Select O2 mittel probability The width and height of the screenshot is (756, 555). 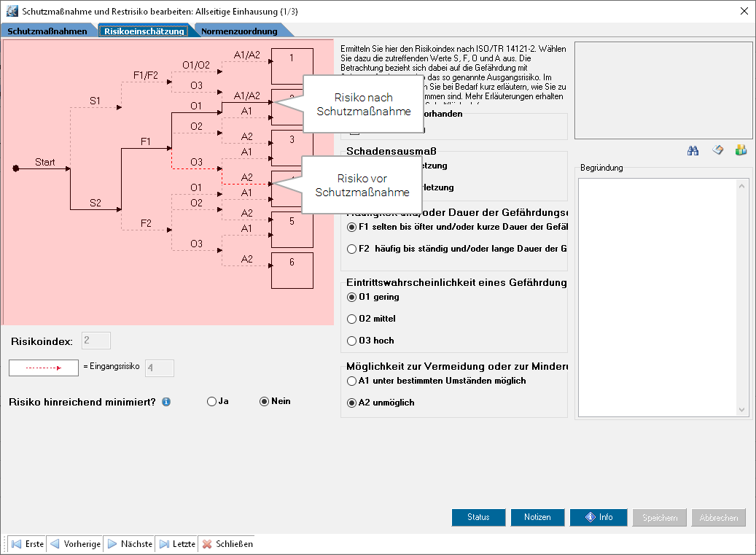point(352,319)
